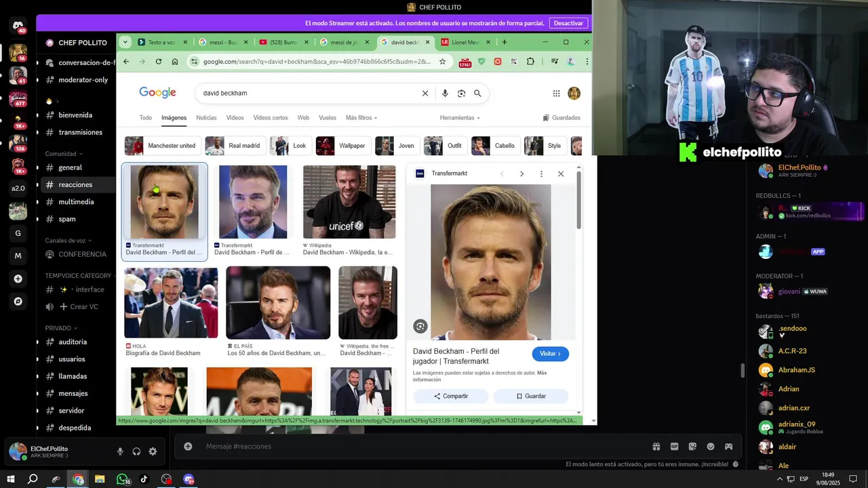
Task: Search by voice in Google search bar
Action: click(445, 94)
